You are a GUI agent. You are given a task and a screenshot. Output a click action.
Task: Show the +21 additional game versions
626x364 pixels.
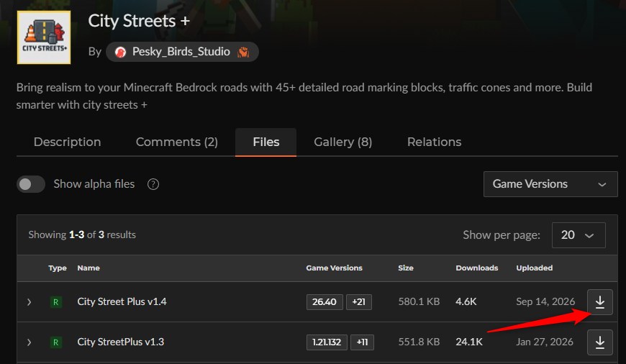[x=358, y=302]
